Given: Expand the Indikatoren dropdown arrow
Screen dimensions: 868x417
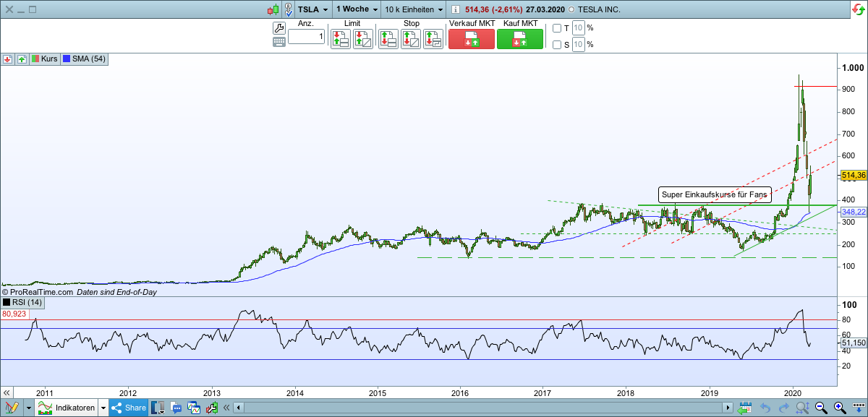Looking at the screenshot, I should click(x=103, y=408).
